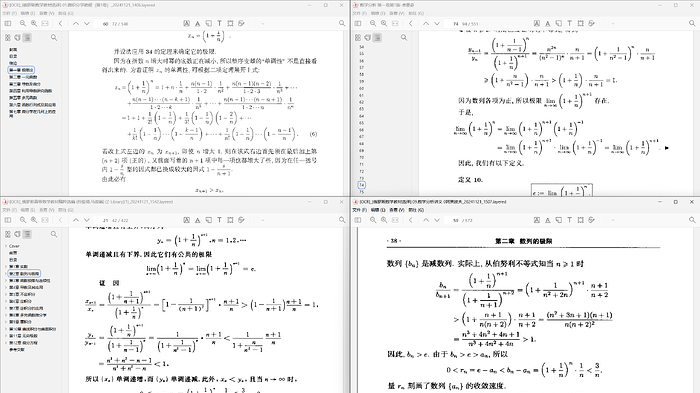Zoom out in the top-right PDF window
The height and width of the screenshot is (393, 700).
click(373, 23)
